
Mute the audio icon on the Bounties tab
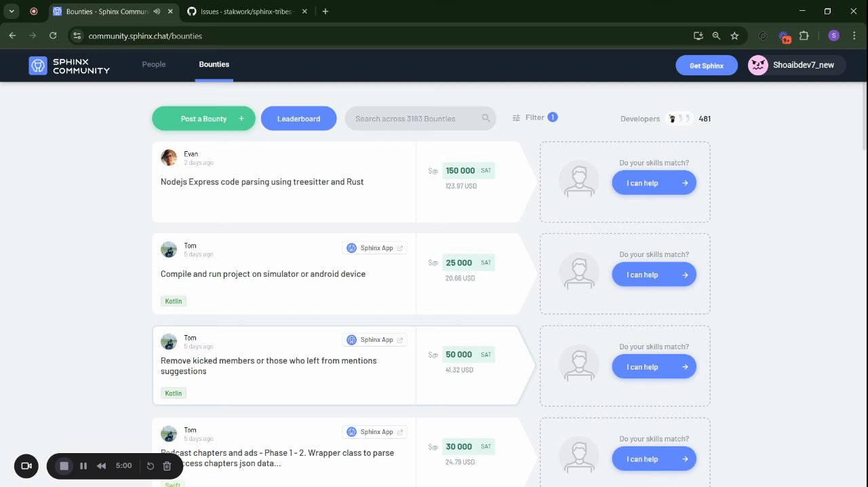[x=157, y=12]
